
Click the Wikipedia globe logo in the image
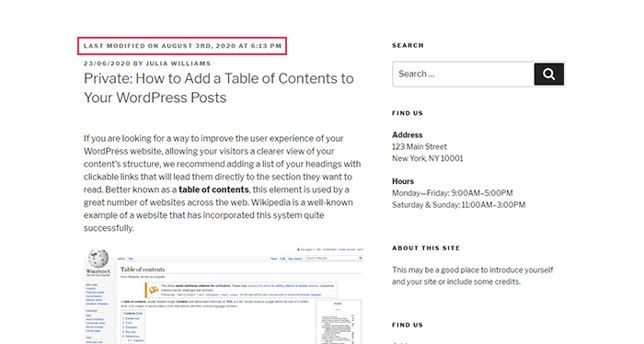coord(98,258)
